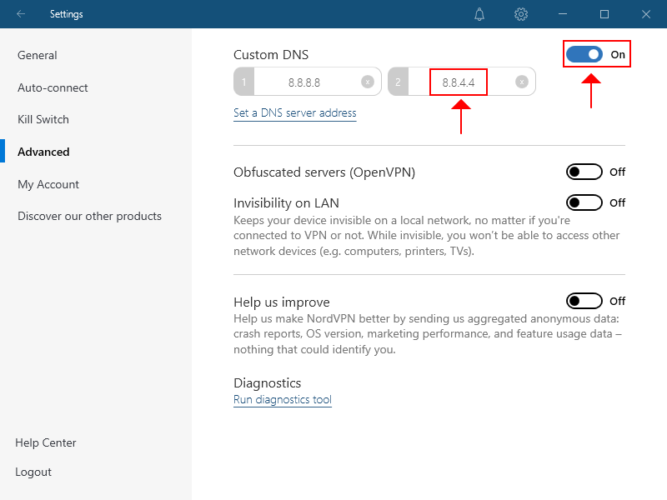Click the back arrow in title bar

[21, 14]
